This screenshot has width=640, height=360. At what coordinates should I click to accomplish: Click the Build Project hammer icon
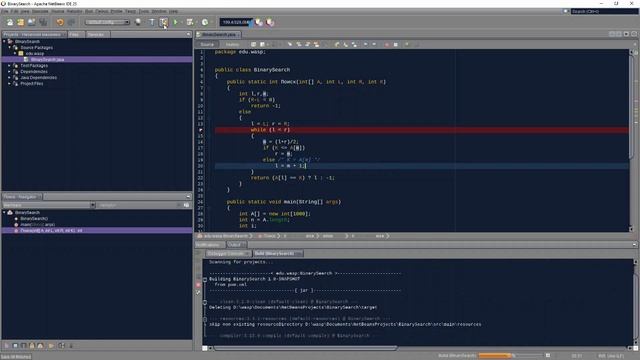pos(152,22)
